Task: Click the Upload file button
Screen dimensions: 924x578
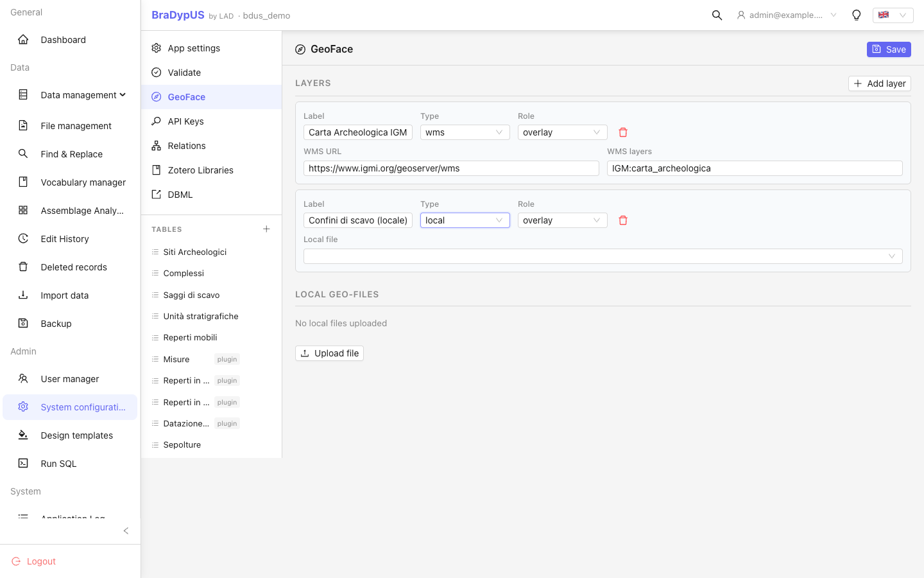Action: pyautogui.click(x=329, y=353)
